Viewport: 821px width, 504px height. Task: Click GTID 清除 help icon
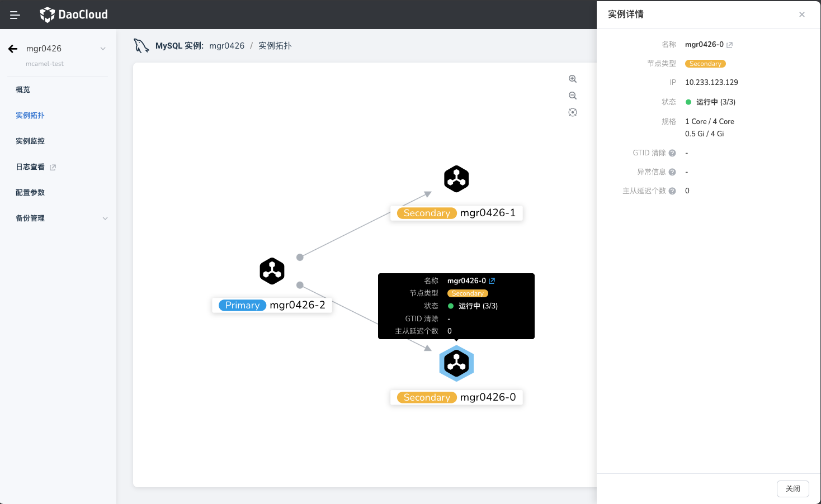point(672,153)
